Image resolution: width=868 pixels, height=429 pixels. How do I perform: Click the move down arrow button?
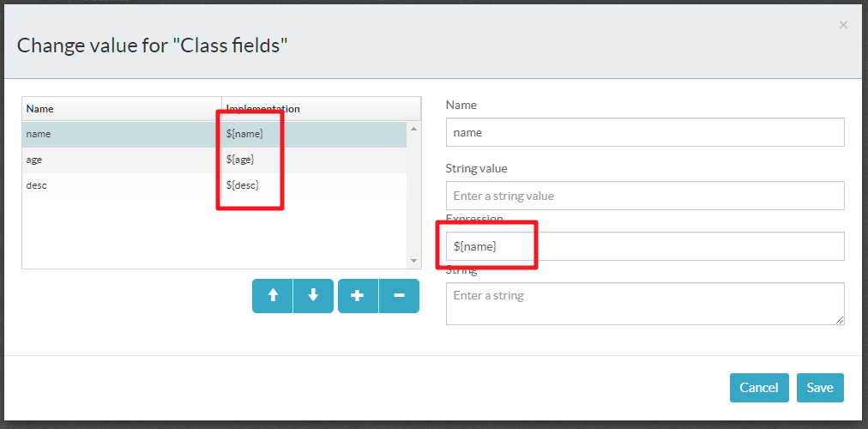point(313,296)
